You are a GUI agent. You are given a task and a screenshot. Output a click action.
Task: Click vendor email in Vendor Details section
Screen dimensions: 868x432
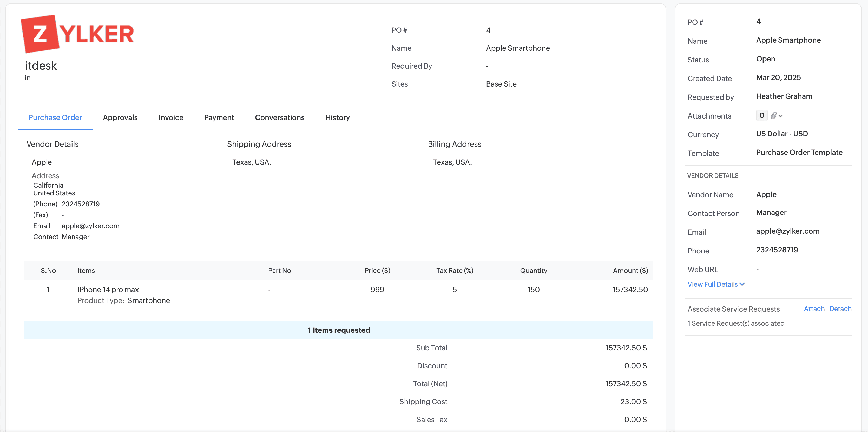pyautogui.click(x=90, y=226)
